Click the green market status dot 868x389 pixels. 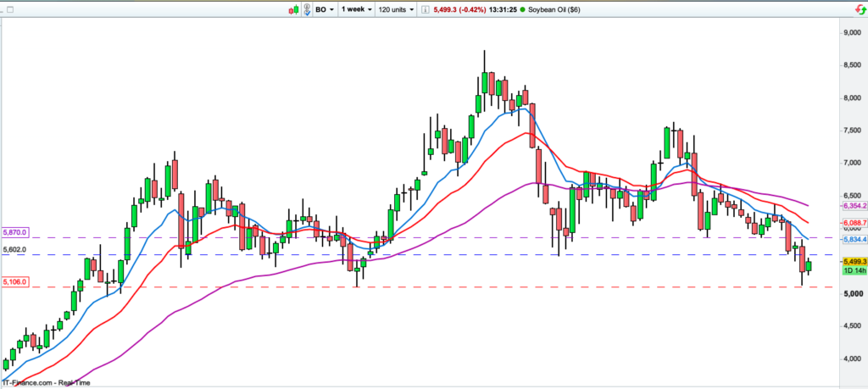[520, 9]
